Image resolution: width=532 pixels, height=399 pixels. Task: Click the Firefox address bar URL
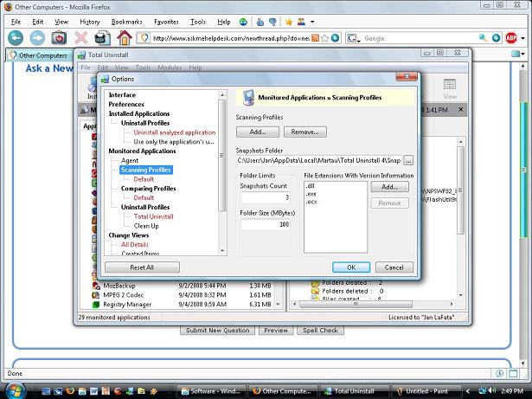[231, 38]
